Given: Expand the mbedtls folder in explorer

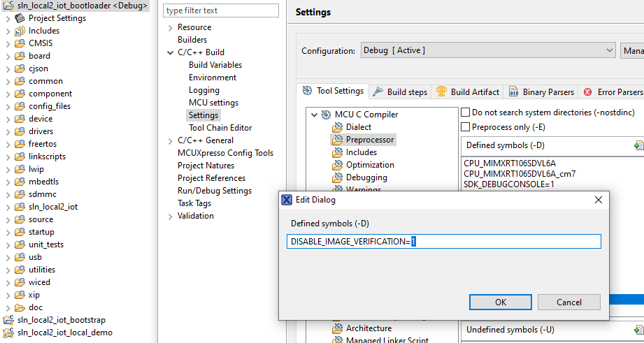Looking at the screenshot, I should (8, 182).
